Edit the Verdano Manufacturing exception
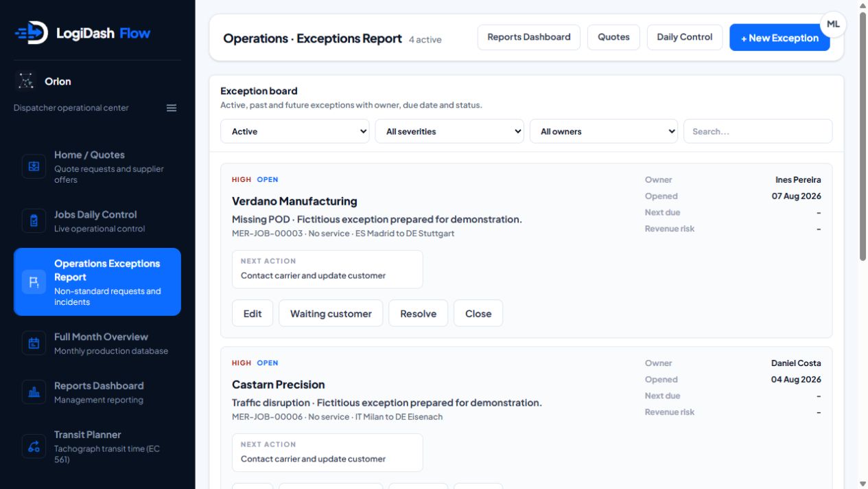Screen dimensions: 868x489 click(x=253, y=313)
